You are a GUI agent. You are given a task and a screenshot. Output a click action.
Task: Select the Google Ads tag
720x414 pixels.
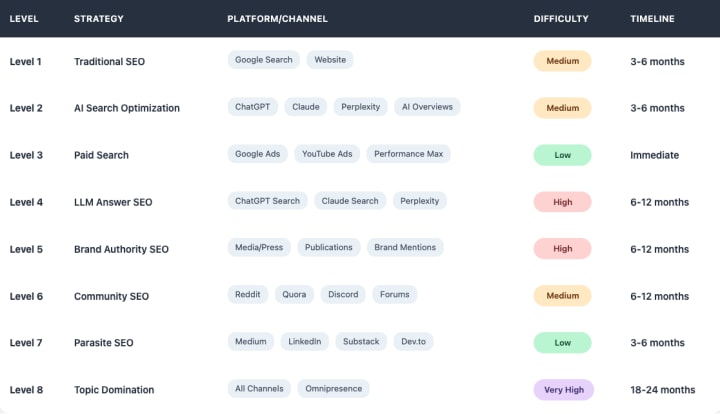point(257,154)
